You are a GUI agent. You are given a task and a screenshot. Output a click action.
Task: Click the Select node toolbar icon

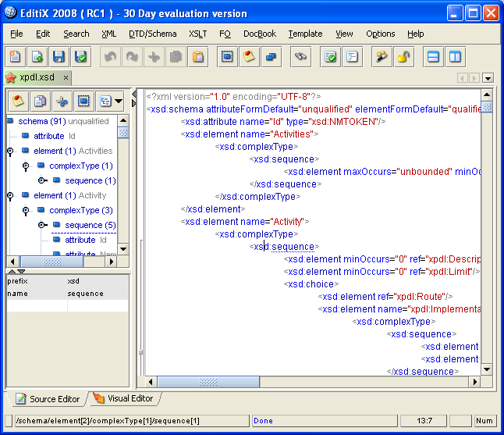(227, 57)
